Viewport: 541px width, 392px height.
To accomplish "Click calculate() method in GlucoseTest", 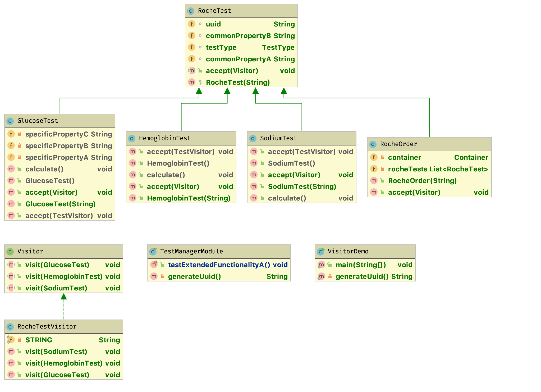I will 44,169.
